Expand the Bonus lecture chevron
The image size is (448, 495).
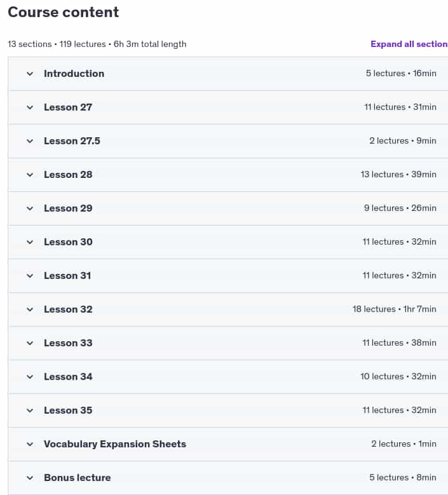(x=30, y=478)
